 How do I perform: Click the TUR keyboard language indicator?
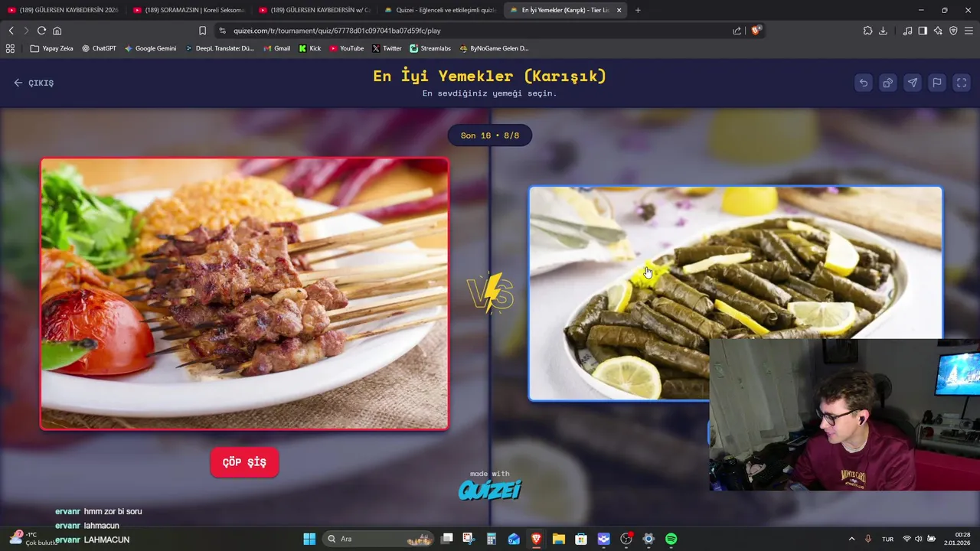click(887, 539)
